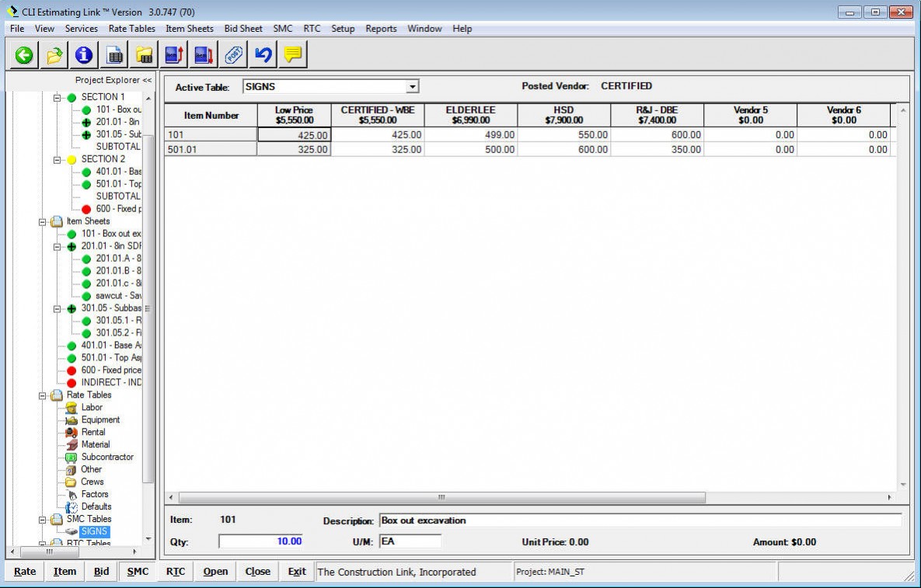The height and width of the screenshot is (588, 921).
Task: Select sawcut item sheet in tree
Action: point(119,296)
